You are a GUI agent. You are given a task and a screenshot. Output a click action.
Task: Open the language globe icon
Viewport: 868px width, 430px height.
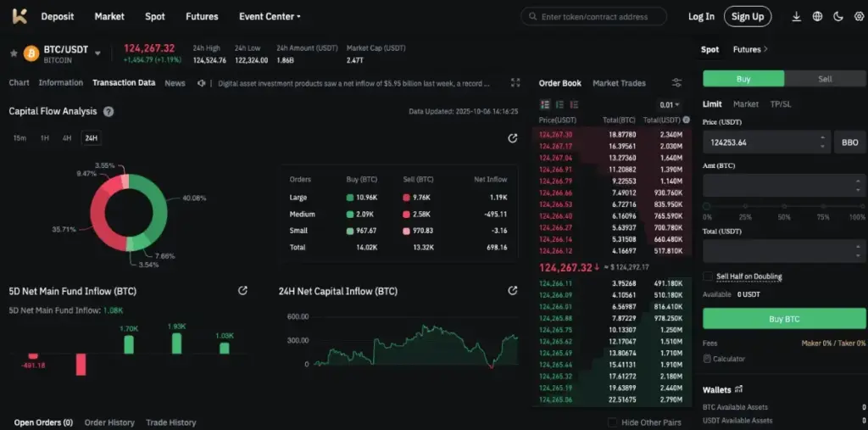(x=817, y=17)
